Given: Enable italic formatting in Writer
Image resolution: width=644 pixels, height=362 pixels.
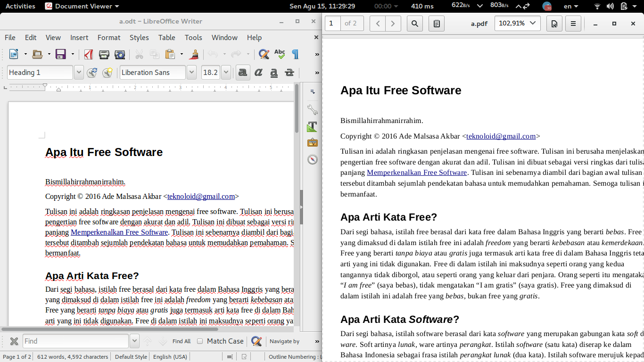Looking at the screenshot, I should (x=258, y=72).
